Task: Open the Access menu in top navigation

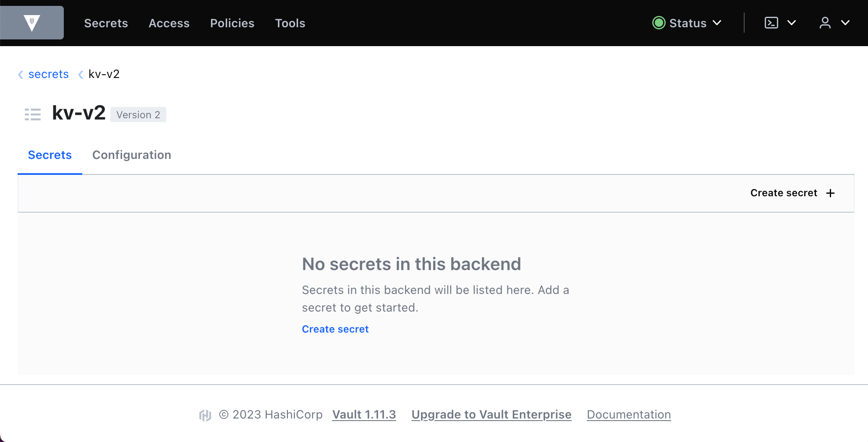Action: pos(169,23)
